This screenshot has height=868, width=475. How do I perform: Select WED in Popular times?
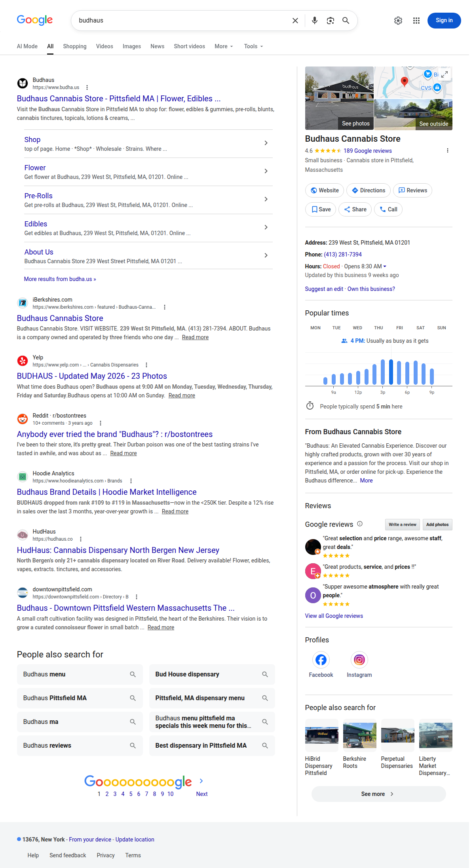[x=357, y=328]
